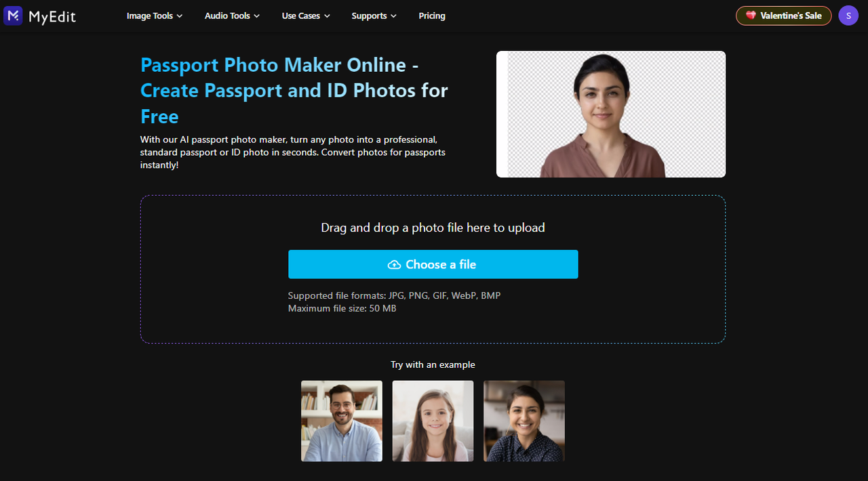Try the man with glasses example photo
868x481 pixels.
tap(342, 421)
